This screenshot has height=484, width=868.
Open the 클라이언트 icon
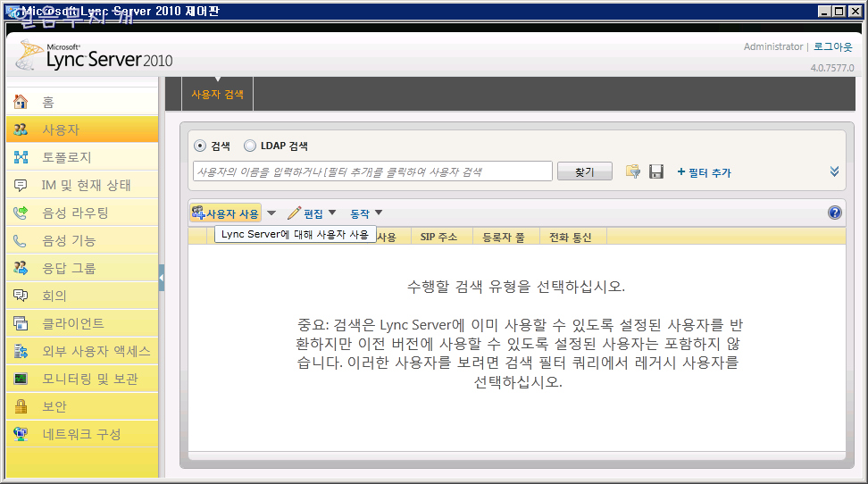tap(21, 323)
